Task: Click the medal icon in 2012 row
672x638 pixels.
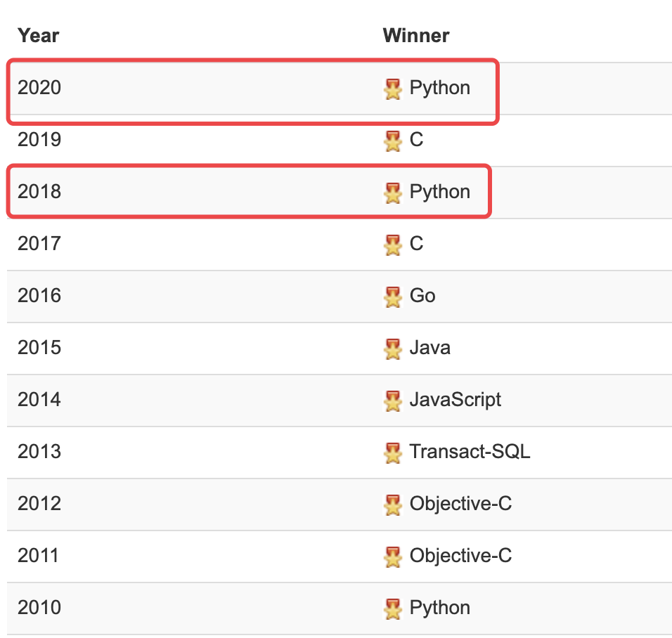Action: click(x=392, y=504)
